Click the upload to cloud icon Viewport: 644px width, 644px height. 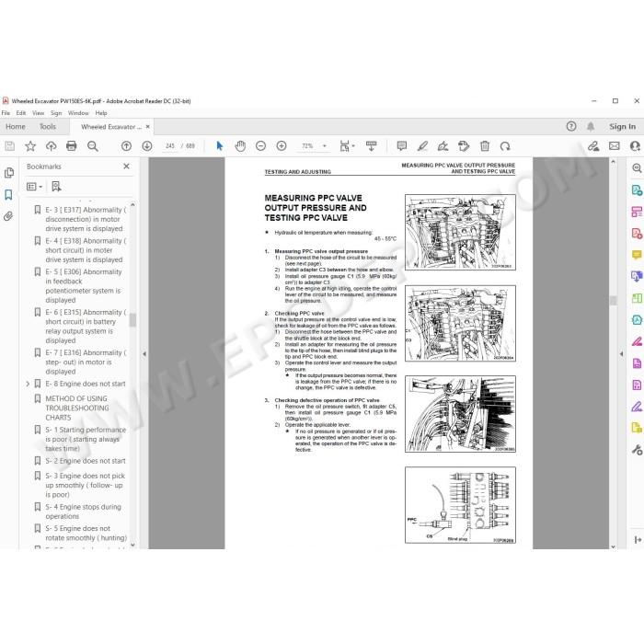[51, 146]
